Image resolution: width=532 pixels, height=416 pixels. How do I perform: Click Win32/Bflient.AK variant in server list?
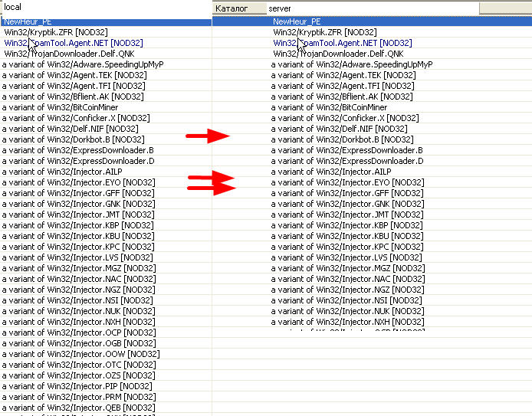[x=342, y=97]
